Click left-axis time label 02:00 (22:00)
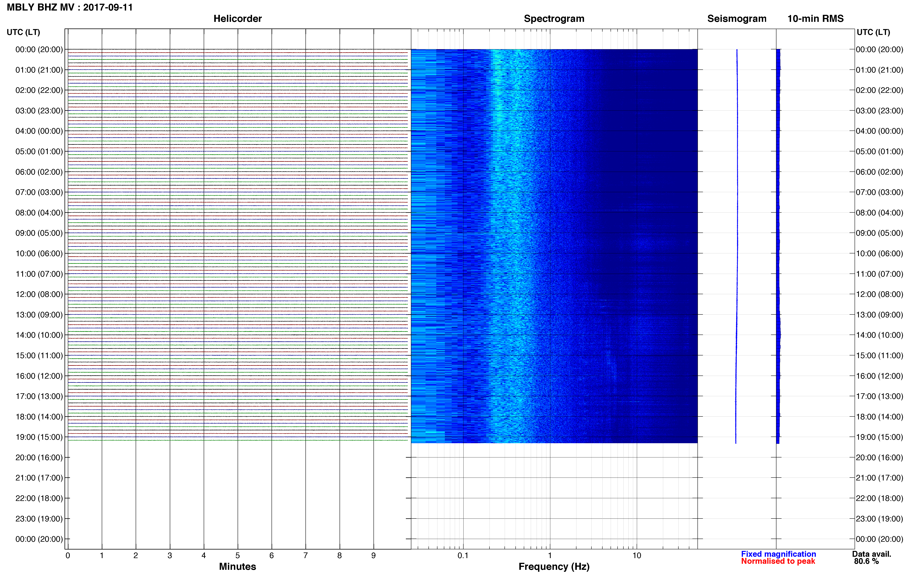The height and width of the screenshot is (578, 924). tap(39, 90)
